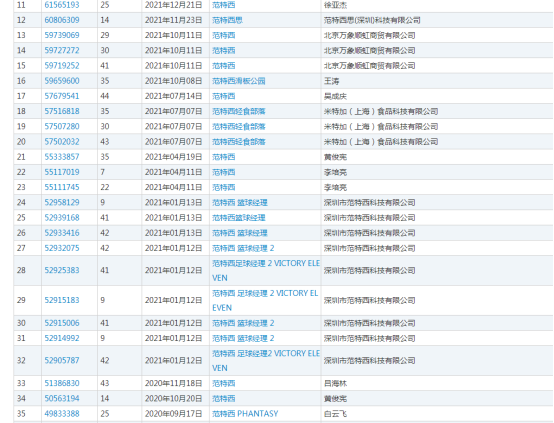
Task: Open application number 52939168 link
Action: click(x=62, y=218)
